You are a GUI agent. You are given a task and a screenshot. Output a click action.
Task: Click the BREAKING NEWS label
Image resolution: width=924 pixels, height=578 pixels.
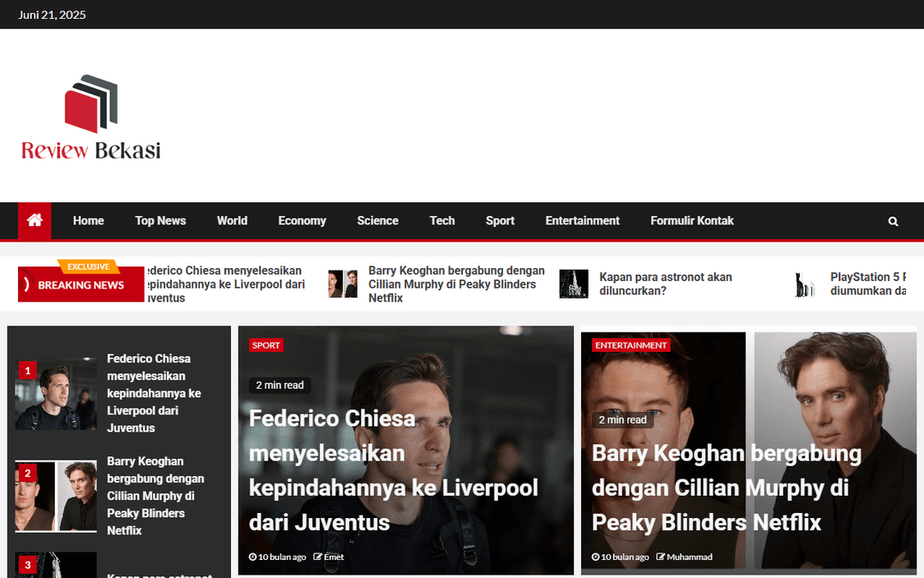tap(80, 284)
